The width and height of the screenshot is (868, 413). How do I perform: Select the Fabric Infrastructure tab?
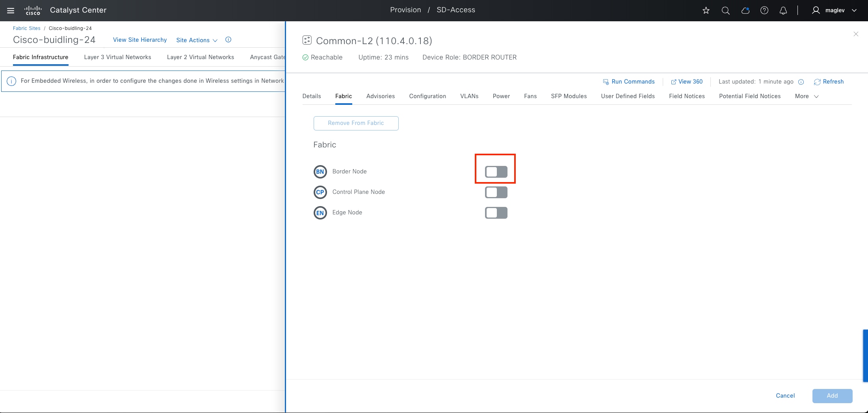coord(41,57)
